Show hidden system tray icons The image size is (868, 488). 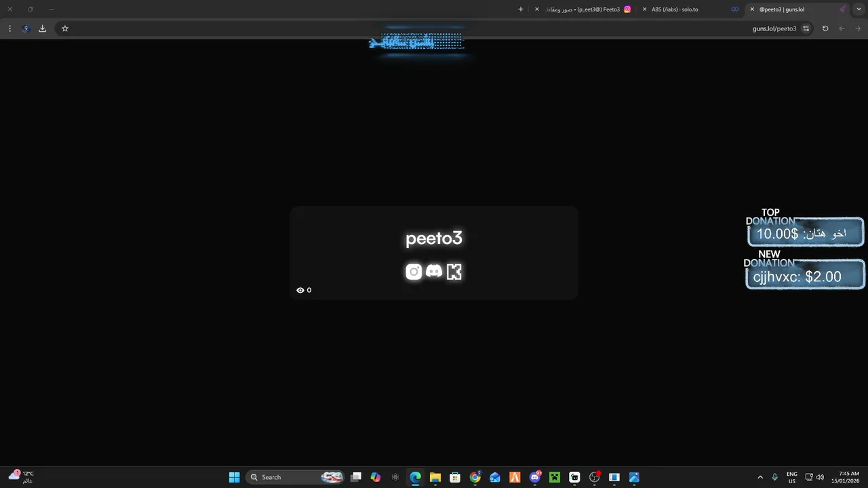[760, 477]
